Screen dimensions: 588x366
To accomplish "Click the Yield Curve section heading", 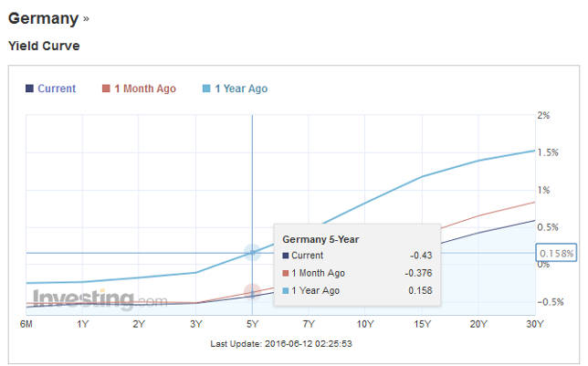I will [x=44, y=45].
